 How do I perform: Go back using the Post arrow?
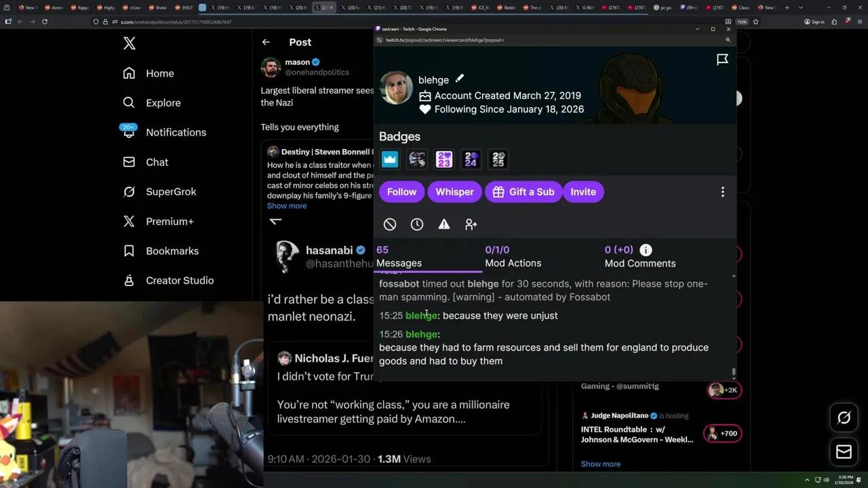[266, 42]
